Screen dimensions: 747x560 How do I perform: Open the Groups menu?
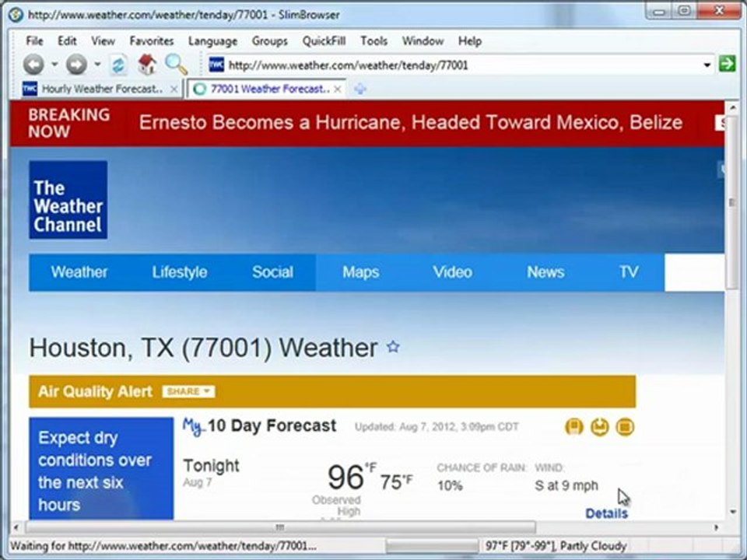270,41
